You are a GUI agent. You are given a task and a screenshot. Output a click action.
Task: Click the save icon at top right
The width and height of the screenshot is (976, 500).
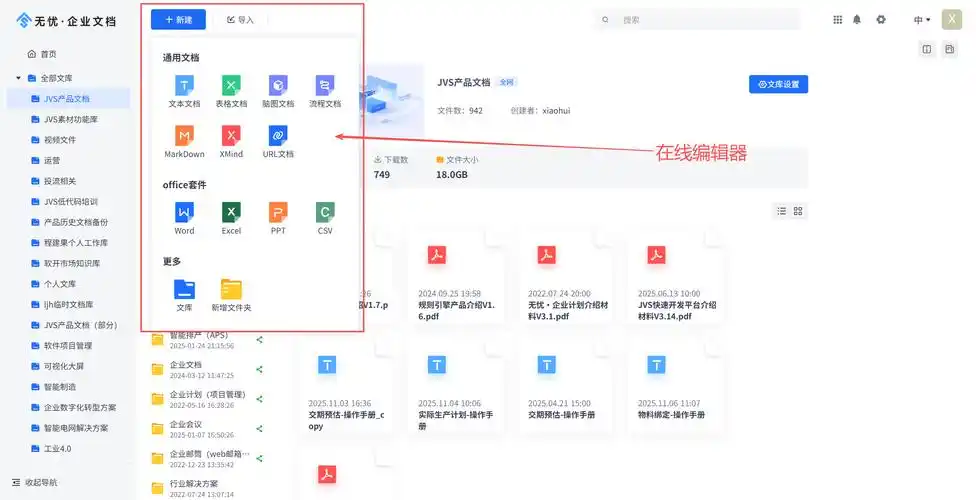pyautogui.click(x=949, y=49)
